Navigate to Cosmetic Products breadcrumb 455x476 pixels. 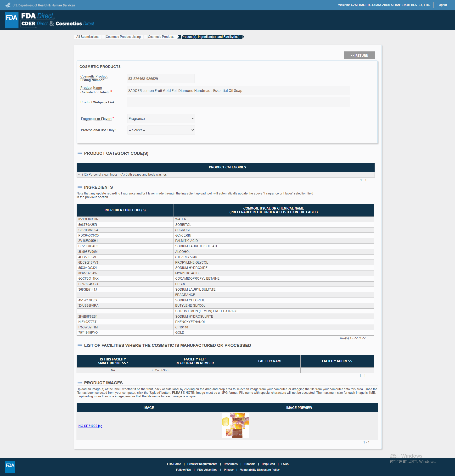click(161, 37)
